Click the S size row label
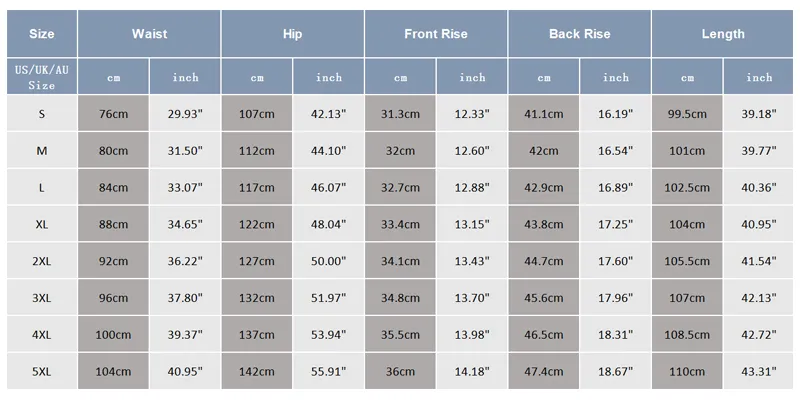Screen dimensions: 800x400 42,113
